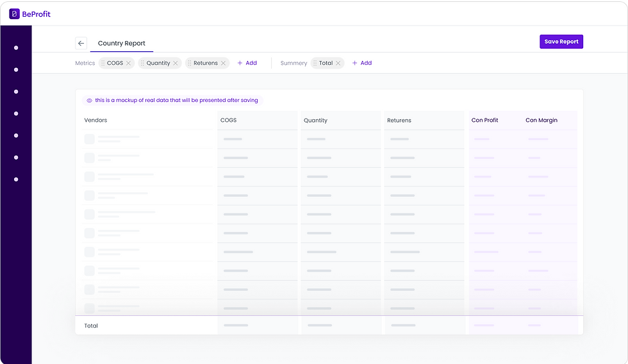This screenshot has height=364, width=628.
Task: Select the COGS metric chip label
Action: point(115,63)
